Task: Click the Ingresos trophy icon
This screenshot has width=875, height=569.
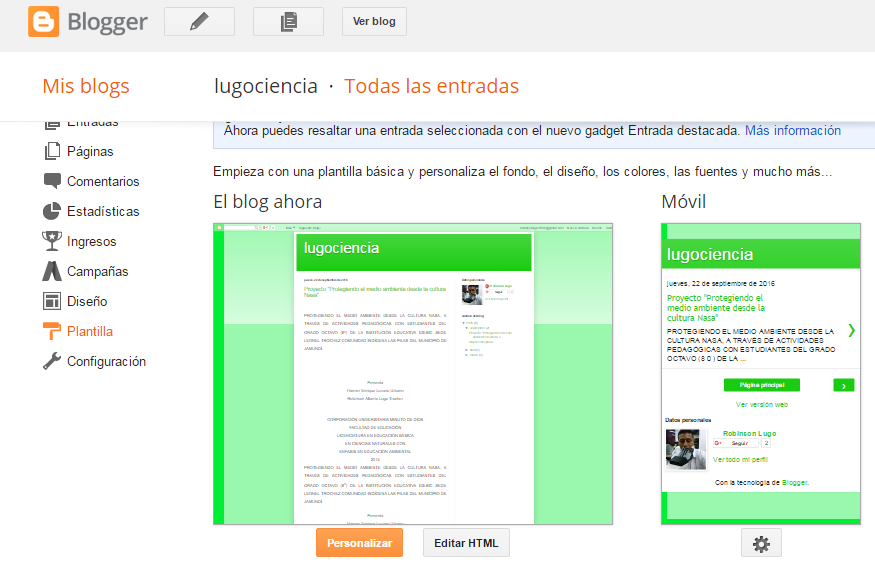Action: (52, 241)
